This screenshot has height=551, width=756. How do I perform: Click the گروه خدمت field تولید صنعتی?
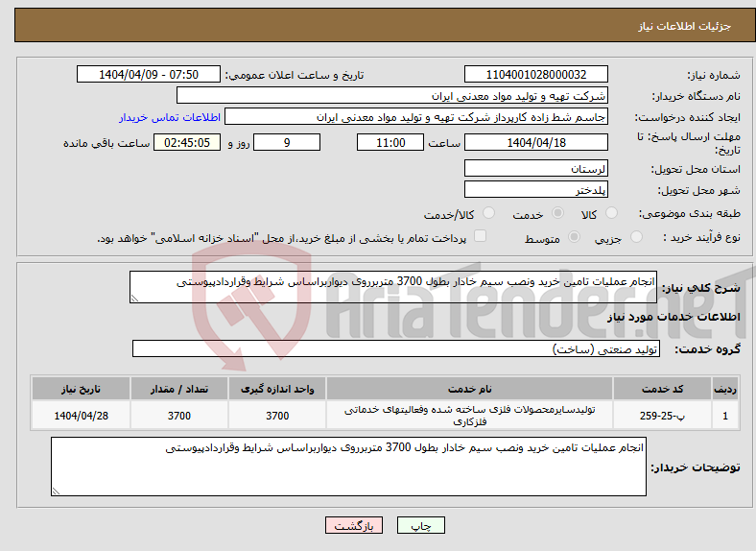click(x=396, y=348)
